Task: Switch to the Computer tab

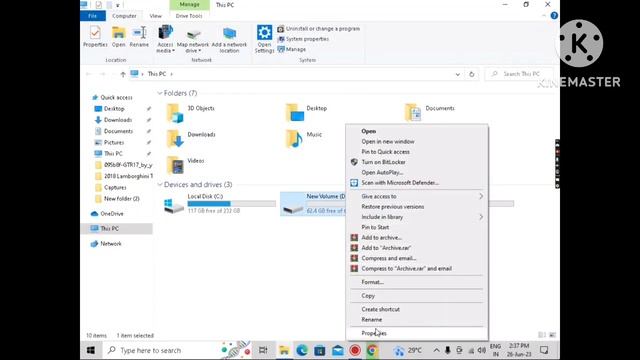Action: pos(124,16)
